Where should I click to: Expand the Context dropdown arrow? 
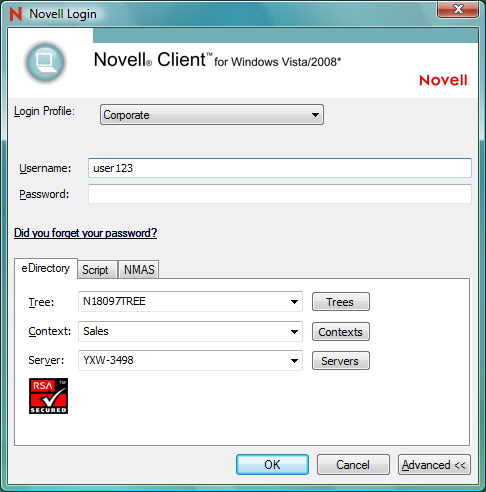point(294,332)
